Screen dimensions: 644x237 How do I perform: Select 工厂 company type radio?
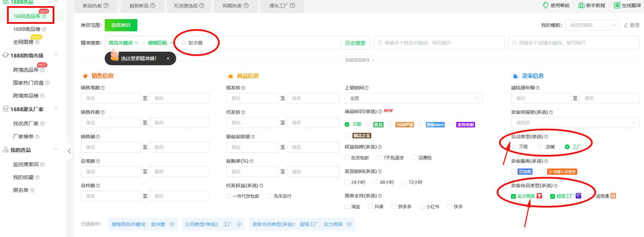567,147
